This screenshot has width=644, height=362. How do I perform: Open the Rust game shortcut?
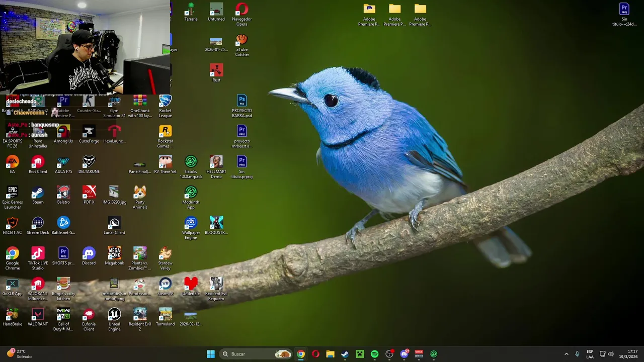[216, 73]
